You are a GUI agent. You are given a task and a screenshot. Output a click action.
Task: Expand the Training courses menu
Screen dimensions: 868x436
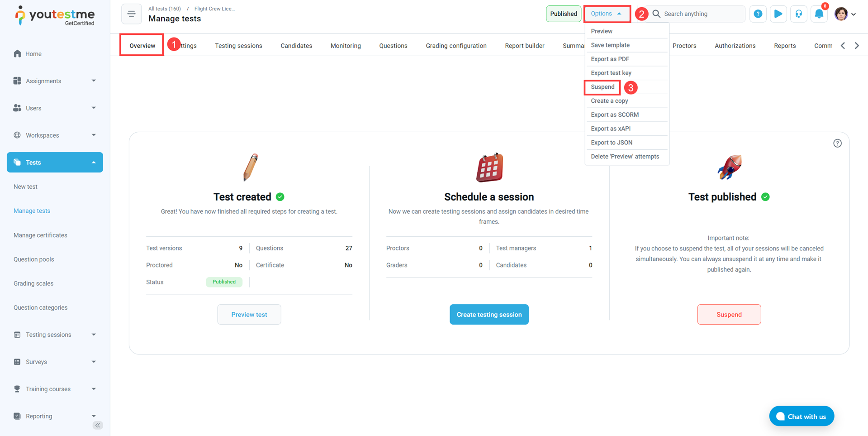tap(55, 389)
